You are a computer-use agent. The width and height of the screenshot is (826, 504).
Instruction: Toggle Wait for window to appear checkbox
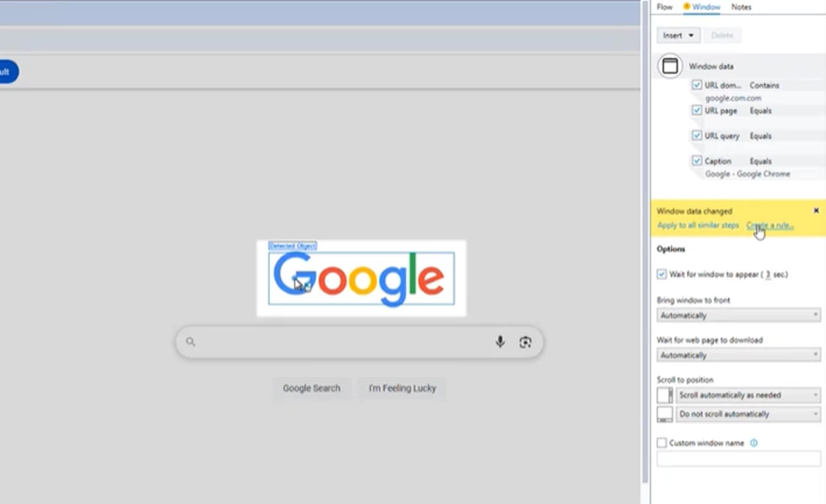pyautogui.click(x=662, y=273)
